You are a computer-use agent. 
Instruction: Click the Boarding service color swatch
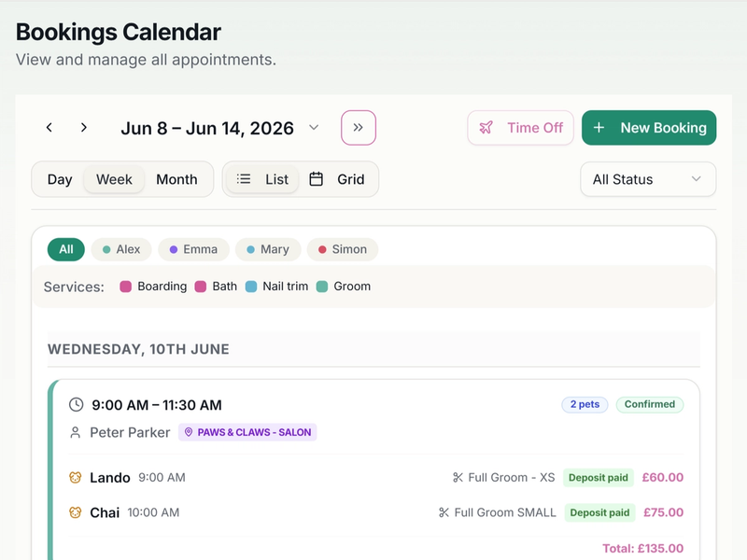coord(126,287)
